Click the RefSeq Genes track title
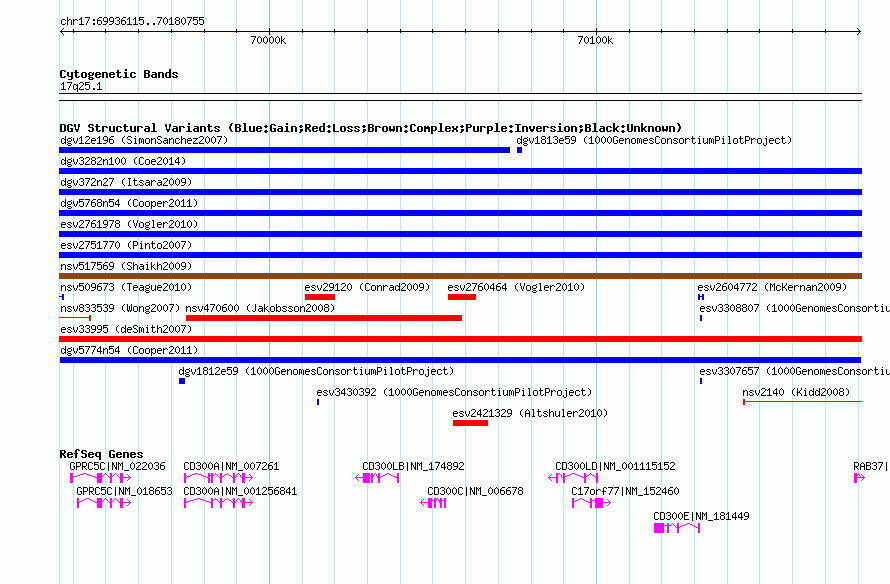This screenshot has height=584, width=890. (101, 454)
